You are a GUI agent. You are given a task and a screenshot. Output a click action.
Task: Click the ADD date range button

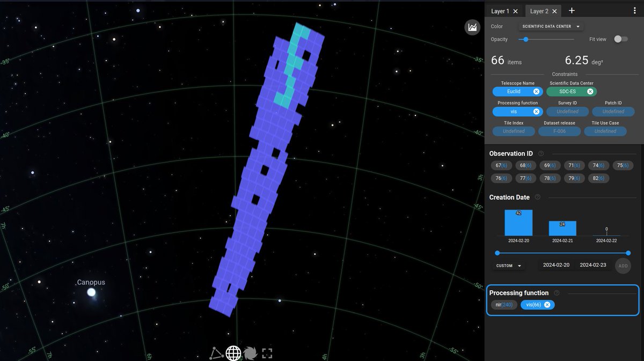tap(623, 266)
